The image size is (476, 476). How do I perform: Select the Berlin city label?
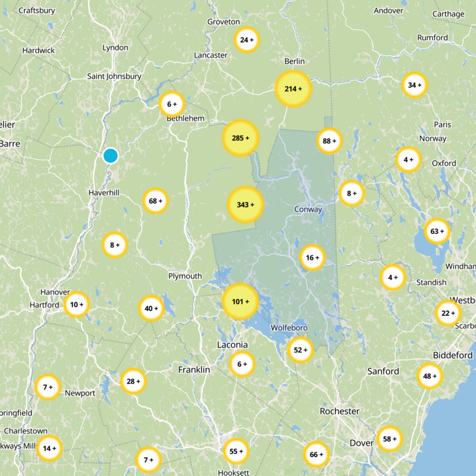click(295, 61)
